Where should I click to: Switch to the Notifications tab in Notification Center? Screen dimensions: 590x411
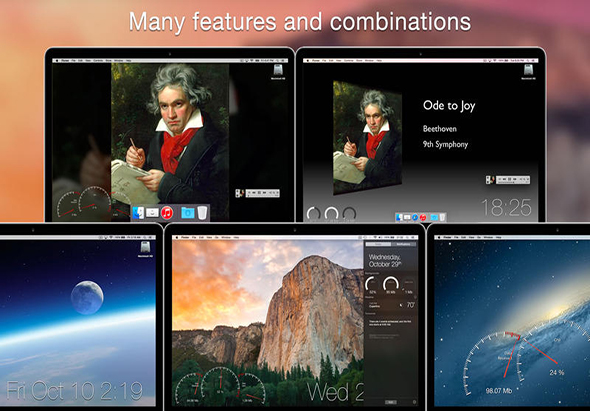pyautogui.click(x=404, y=244)
